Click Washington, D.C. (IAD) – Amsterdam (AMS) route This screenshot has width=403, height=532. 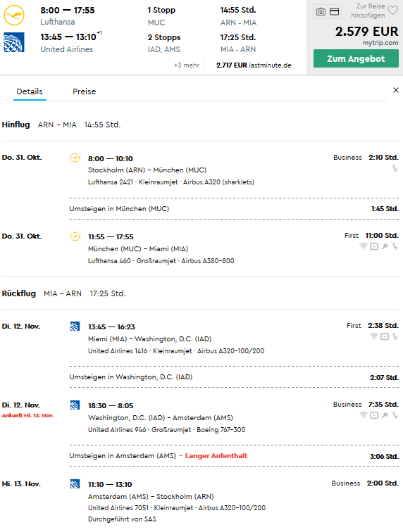[x=161, y=418]
